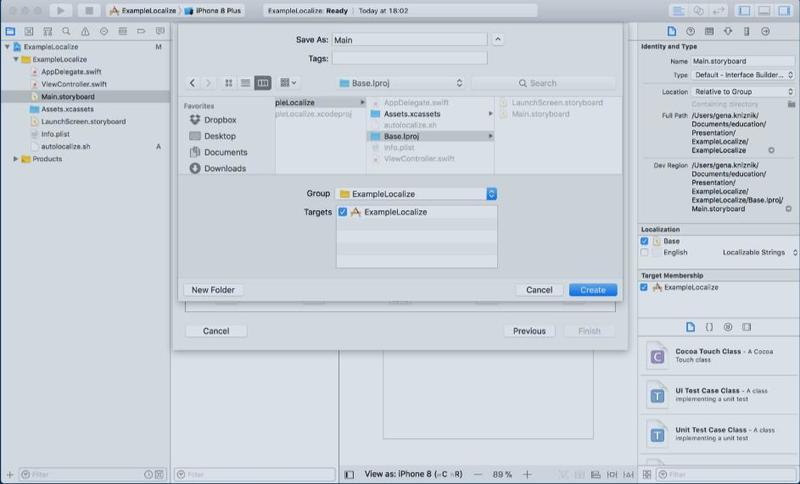Click the folder icon next to Containing directory

[791, 104]
